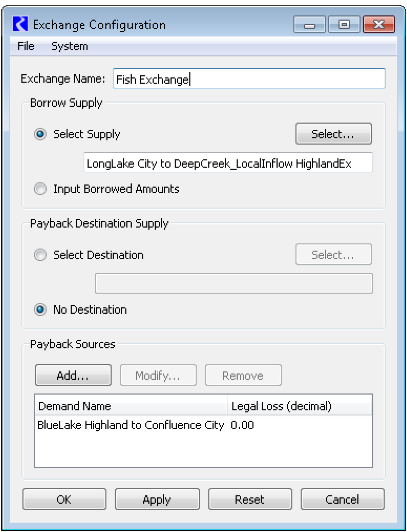Open the File menu
The width and height of the screenshot is (407, 532).
[x=26, y=46]
